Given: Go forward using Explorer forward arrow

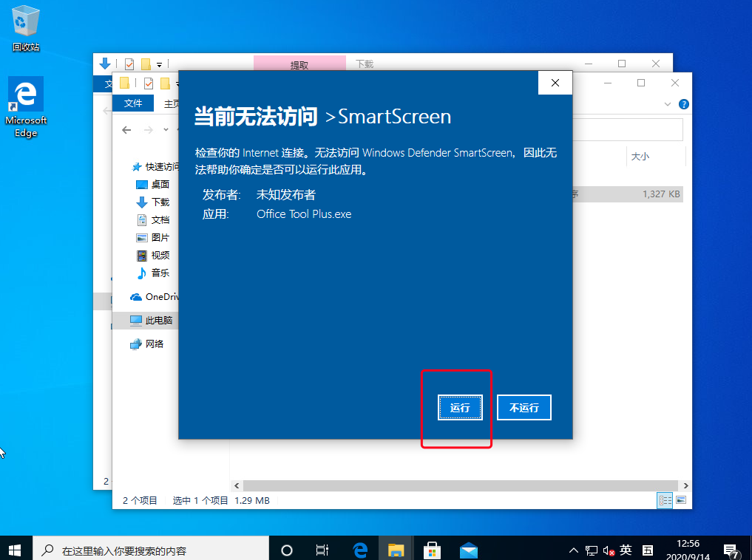Looking at the screenshot, I should pos(149,130).
